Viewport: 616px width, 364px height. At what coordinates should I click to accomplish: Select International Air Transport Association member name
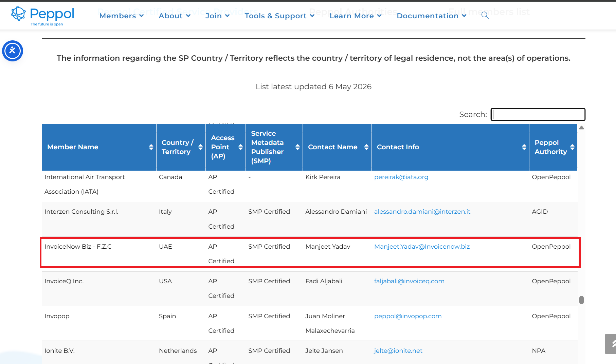tap(85, 184)
